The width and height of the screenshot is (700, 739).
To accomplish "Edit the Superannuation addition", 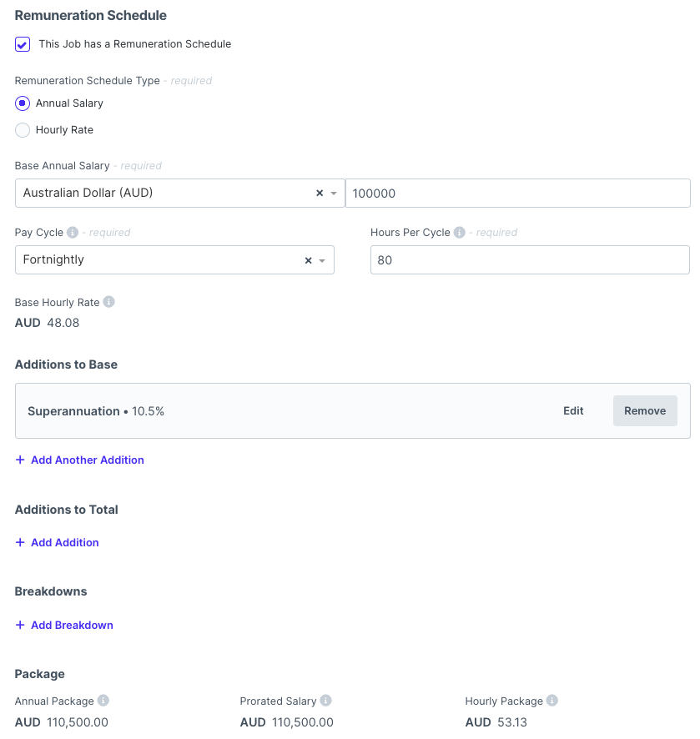I will coord(573,410).
